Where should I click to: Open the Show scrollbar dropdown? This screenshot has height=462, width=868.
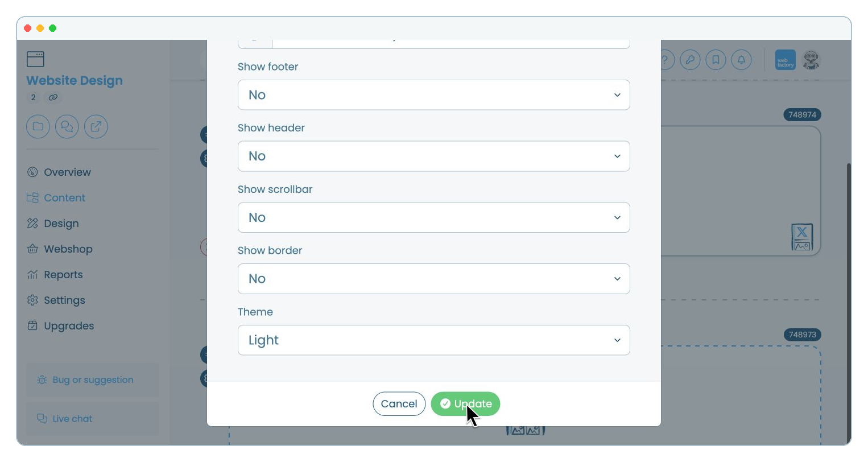tap(433, 217)
